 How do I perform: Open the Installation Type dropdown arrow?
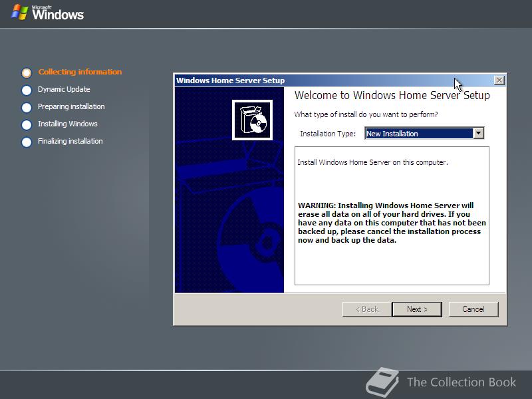[x=478, y=134]
